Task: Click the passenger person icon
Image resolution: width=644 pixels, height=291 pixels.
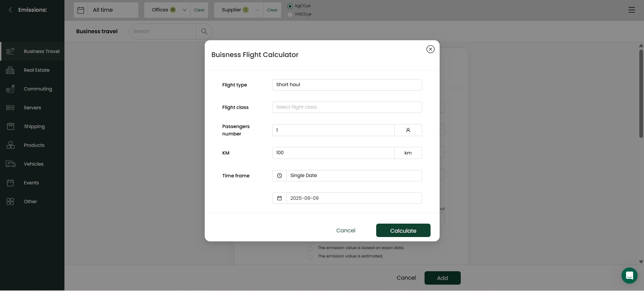Action: point(408,130)
